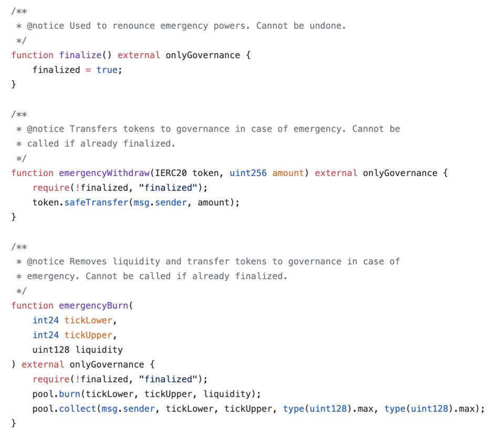Click onlyGovernance modifier on finalize function
The height and width of the screenshot is (439, 504).
click(x=203, y=55)
